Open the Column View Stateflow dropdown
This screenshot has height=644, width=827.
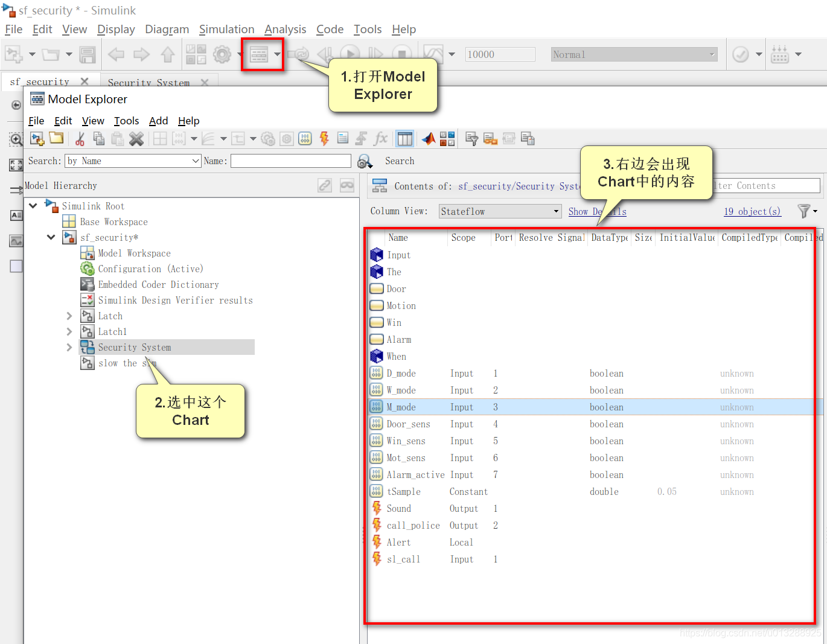pos(500,211)
